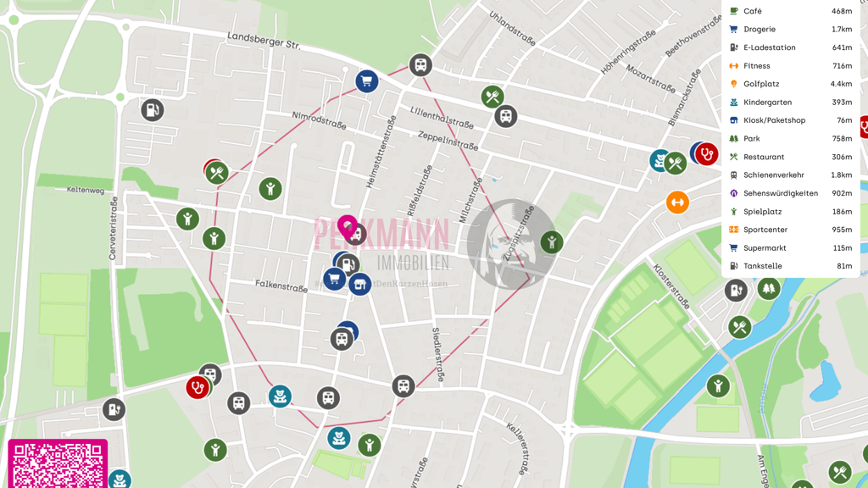Click the gas station marker near Landsberger Str.
This screenshot has width=868, height=488.
(153, 110)
